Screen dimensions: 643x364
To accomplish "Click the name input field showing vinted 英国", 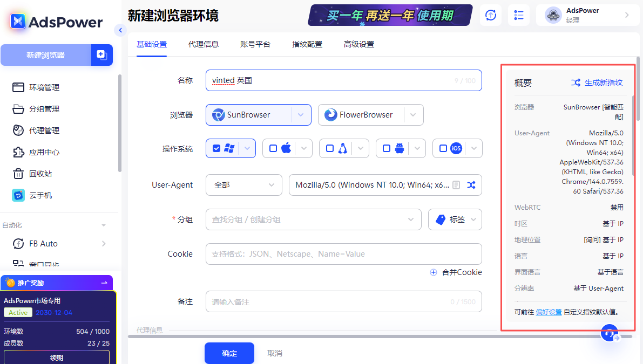I will pyautogui.click(x=324, y=80).
